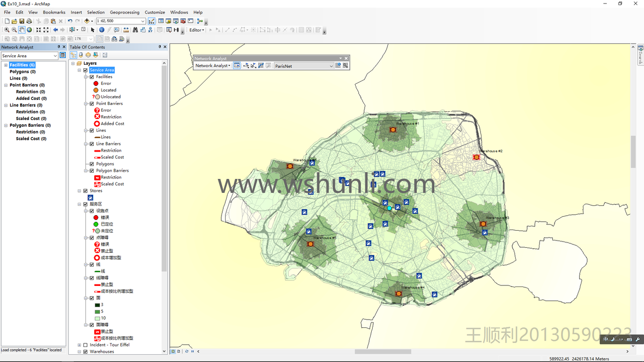
Task: Uncheck the Service Area layer checkbox
Action: tap(85, 70)
